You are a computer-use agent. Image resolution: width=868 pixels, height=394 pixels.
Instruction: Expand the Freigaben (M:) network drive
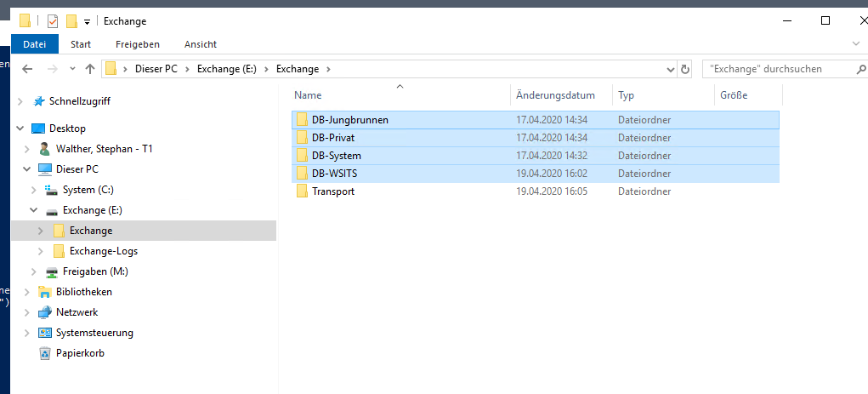tap(34, 272)
